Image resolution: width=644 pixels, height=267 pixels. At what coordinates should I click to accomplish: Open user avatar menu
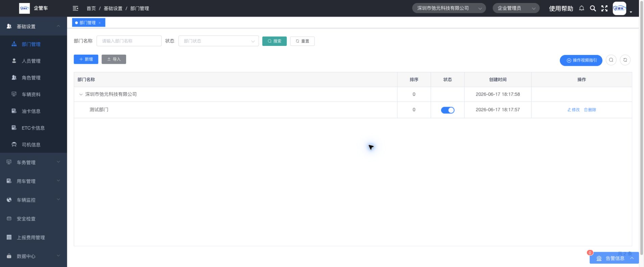click(x=620, y=8)
